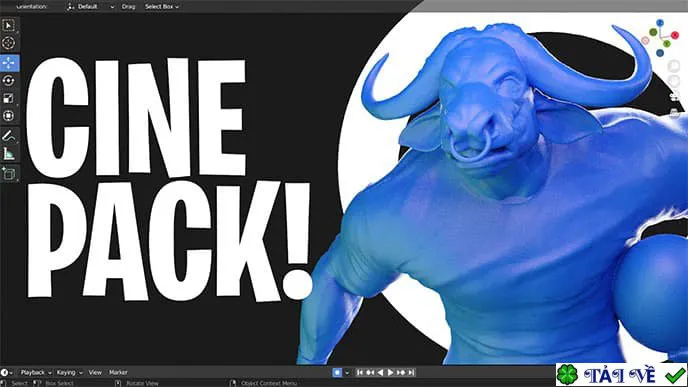Select the Add Cube tool
688x387 pixels.
click(9, 174)
